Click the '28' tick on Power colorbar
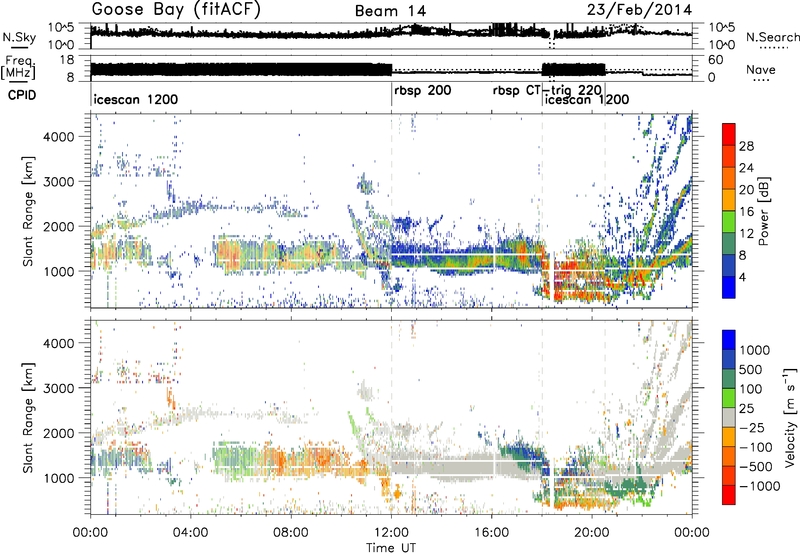The width and height of the screenshot is (800, 554). (x=746, y=146)
